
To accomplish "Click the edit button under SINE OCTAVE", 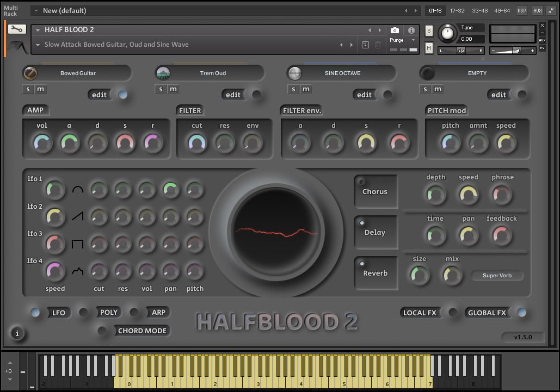I will click(365, 95).
